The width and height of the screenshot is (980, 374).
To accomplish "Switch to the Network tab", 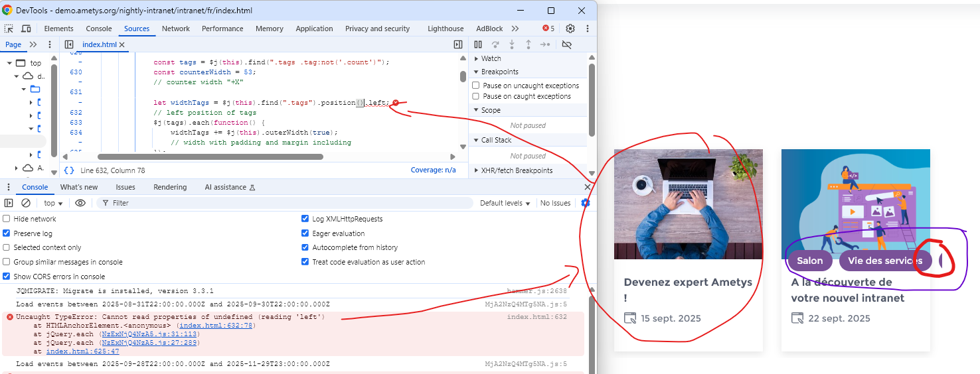I will pyautogui.click(x=176, y=29).
